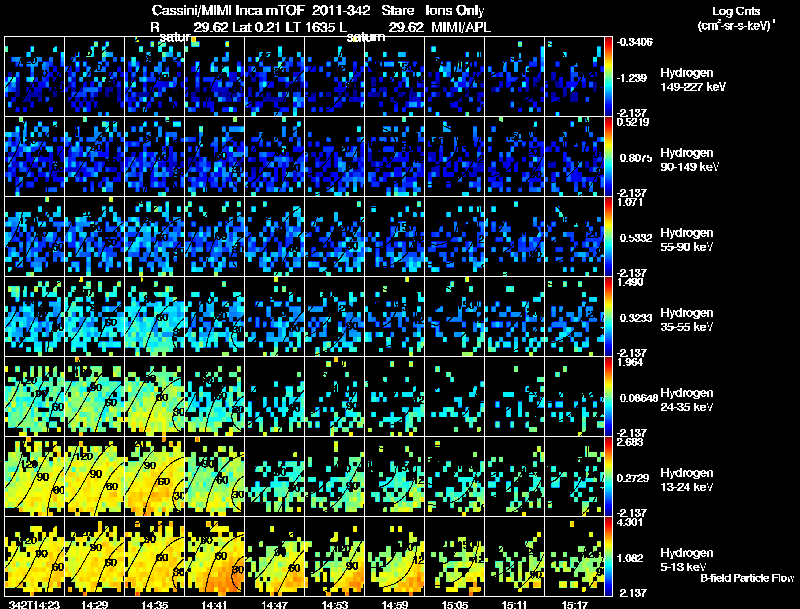Click the Hydrogen 90-149 keV row label
This screenshot has width=800, height=609.
point(689,160)
